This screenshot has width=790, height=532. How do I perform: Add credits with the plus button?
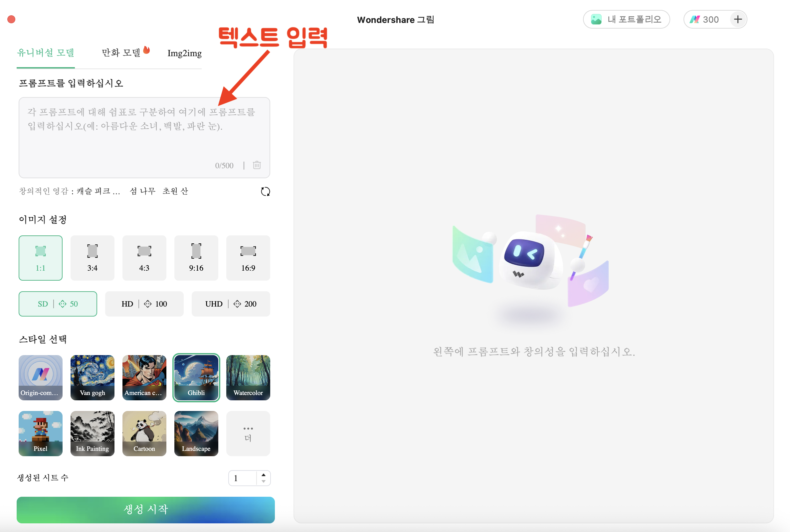tap(738, 19)
